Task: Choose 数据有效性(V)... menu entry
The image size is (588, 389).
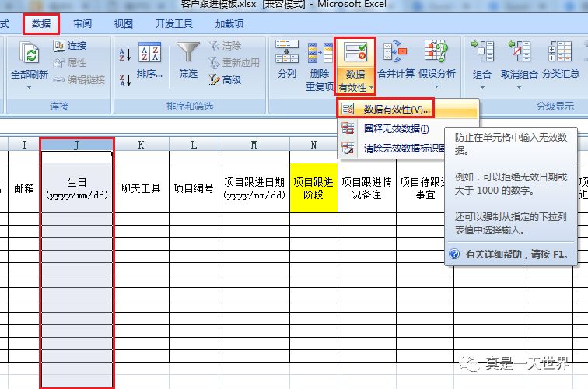Action: 397,110
